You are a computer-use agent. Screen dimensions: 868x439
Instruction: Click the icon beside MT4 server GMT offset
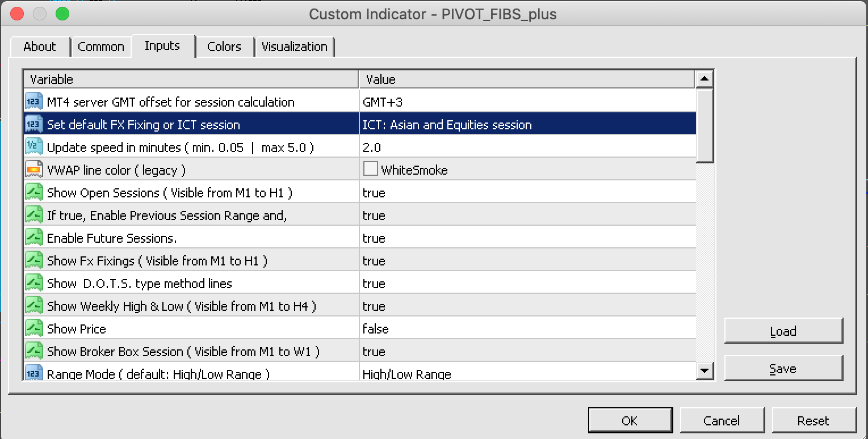pyautogui.click(x=34, y=102)
